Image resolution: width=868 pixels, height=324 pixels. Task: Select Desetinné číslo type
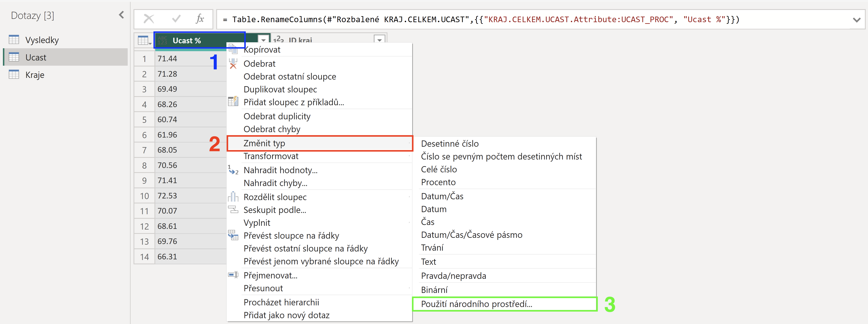(504, 144)
